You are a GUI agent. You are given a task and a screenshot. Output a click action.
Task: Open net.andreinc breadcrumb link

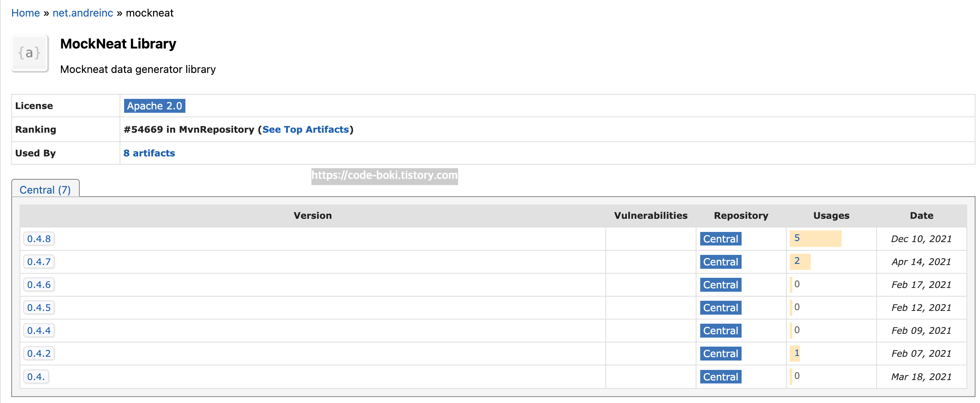(x=83, y=13)
